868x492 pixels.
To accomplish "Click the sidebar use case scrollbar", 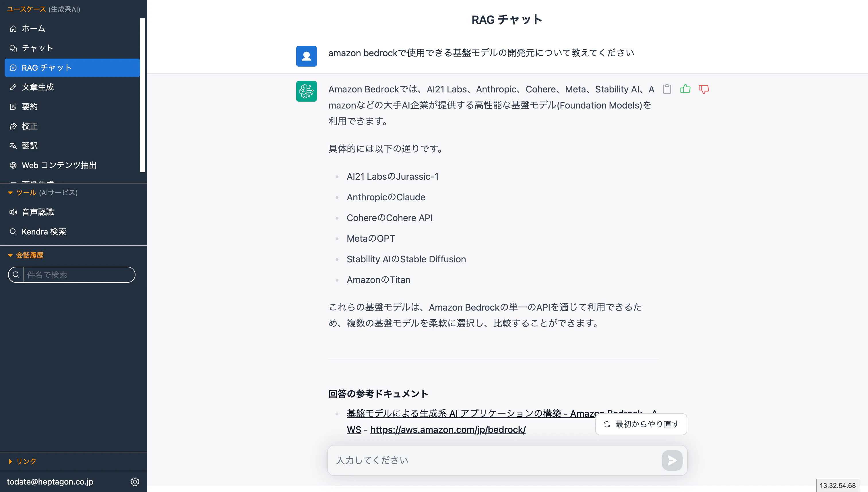I will pyautogui.click(x=142, y=95).
